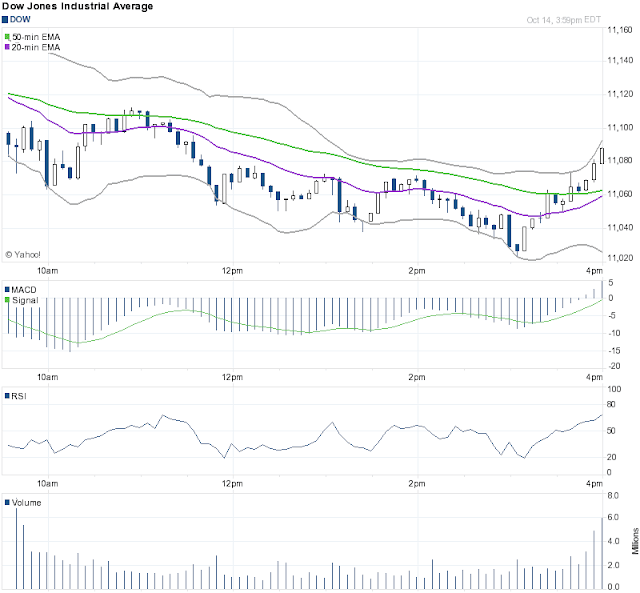Click the 11,160 price axis label
640x593 pixels.
coord(620,30)
